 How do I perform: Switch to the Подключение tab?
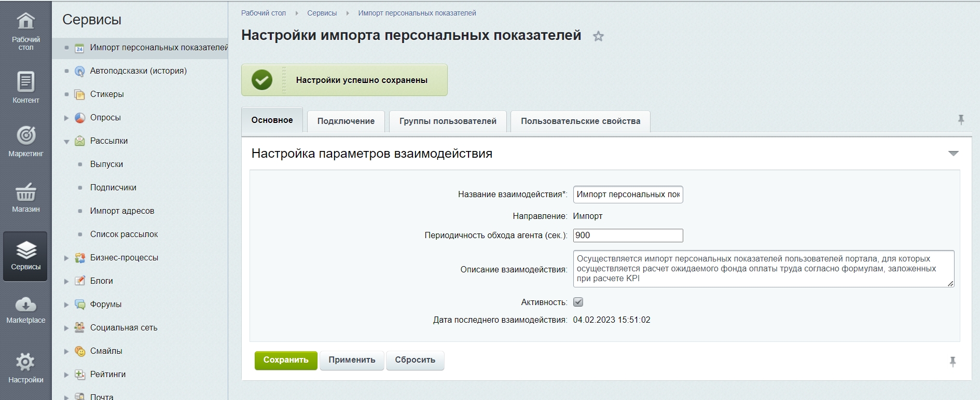(346, 121)
